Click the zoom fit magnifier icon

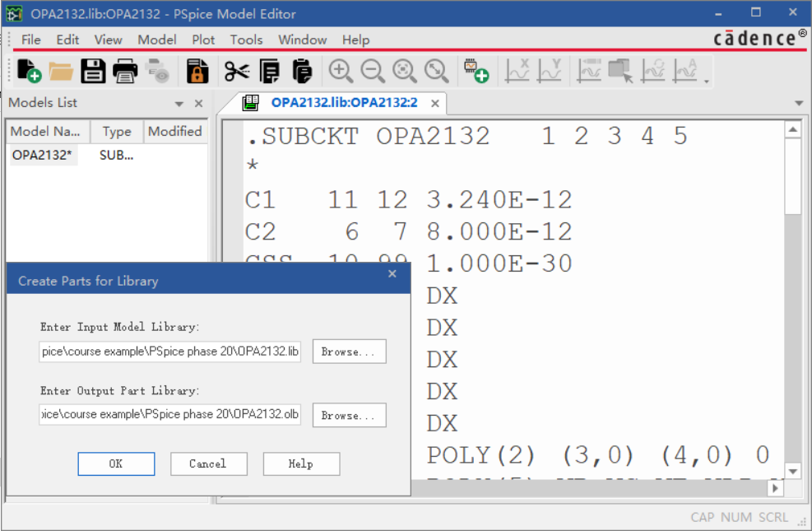tap(437, 71)
